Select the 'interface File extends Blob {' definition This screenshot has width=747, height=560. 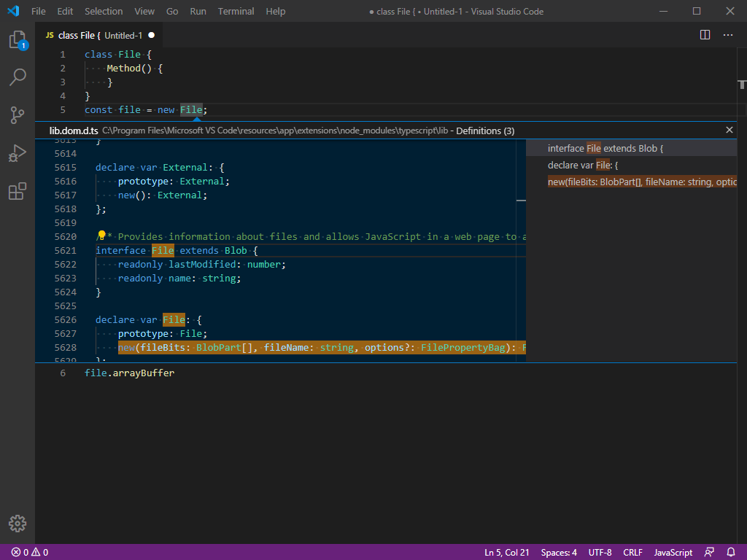(x=631, y=149)
